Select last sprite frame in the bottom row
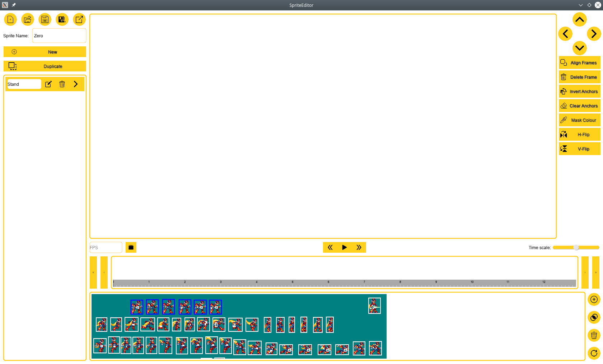 coord(375,348)
